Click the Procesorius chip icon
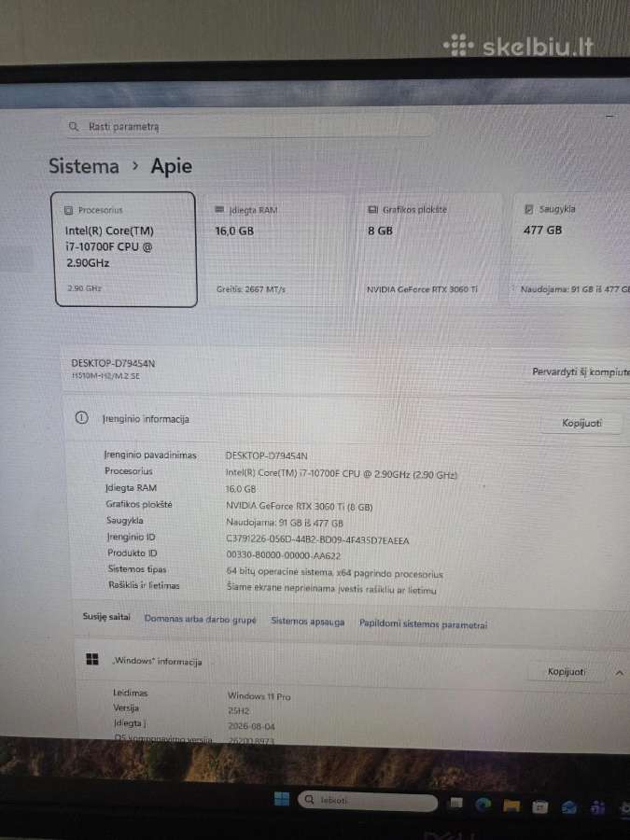The image size is (630, 840). (68, 210)
